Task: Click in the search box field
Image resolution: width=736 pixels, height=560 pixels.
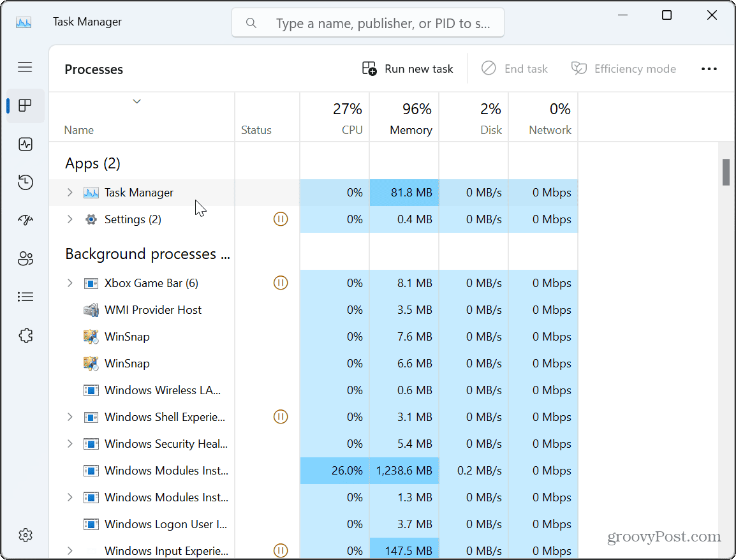Action: (x=368, y=23)
